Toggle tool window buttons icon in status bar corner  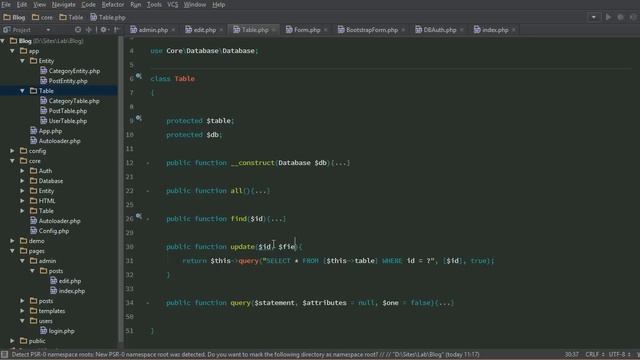[x=4, y=354]
